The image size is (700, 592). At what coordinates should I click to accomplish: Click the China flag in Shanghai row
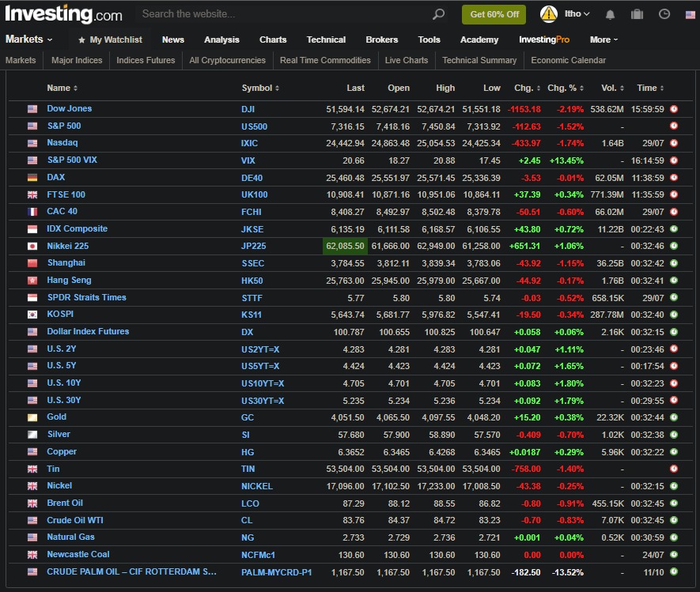pyautogui.click(x=32, y=263)
